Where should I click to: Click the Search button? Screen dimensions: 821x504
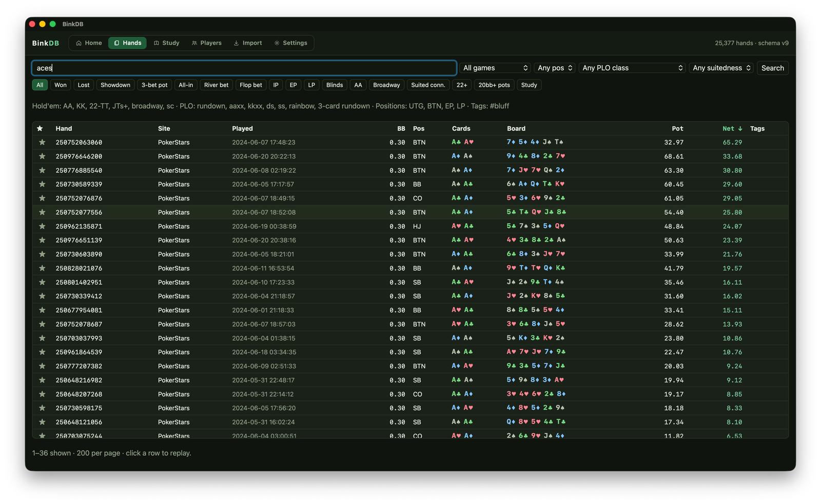point(772,68)
